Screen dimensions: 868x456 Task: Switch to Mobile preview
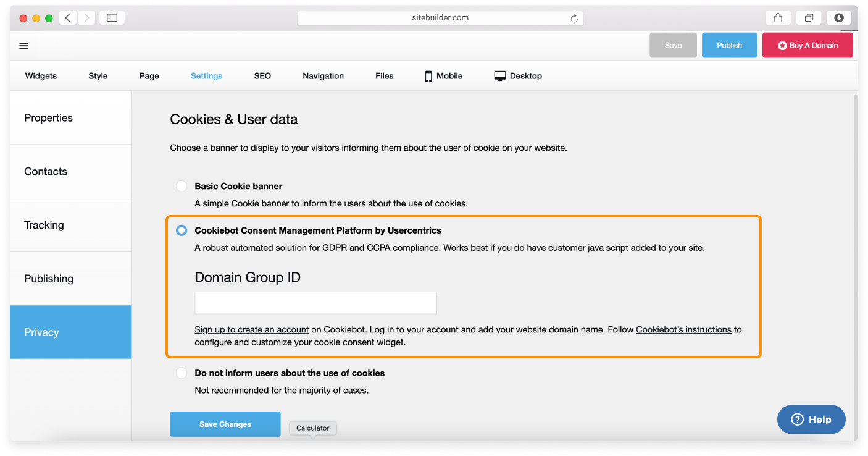(x=443, y=76)
